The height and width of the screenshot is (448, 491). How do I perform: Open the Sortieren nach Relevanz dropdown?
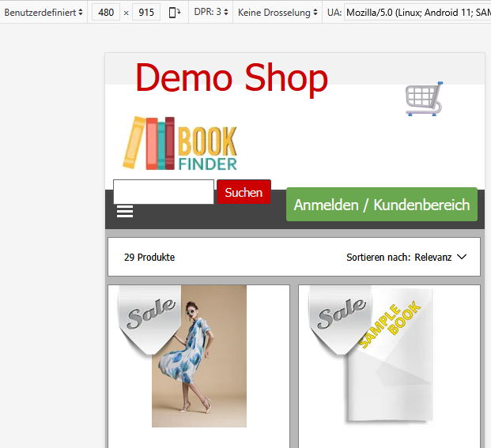[x=406, y=257]
